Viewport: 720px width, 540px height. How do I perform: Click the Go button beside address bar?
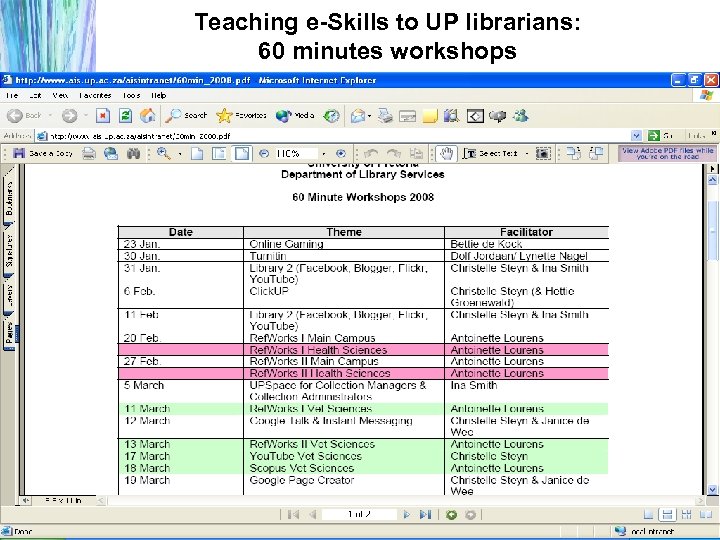coord(661,135)
